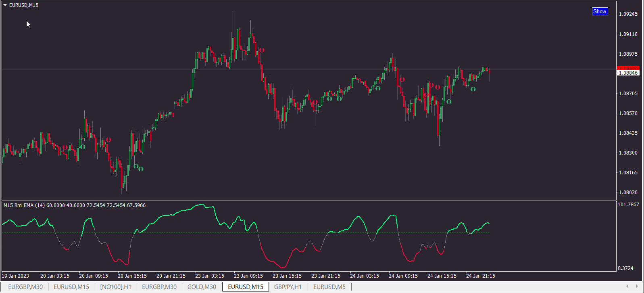Click the 24 Jan 03:15 time label
This screenshot has height=293, width=644.
tap(365, 276)
